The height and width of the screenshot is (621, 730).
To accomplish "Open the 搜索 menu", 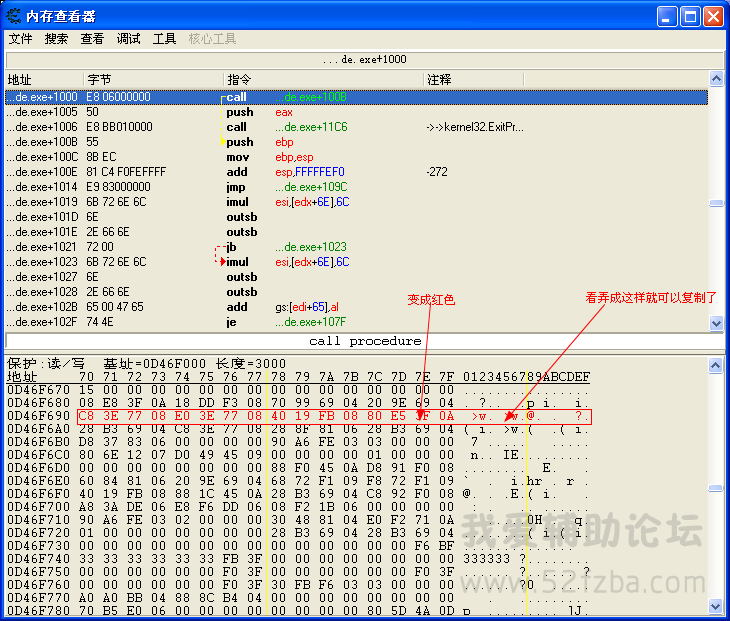I will click(x=57, y=39).
